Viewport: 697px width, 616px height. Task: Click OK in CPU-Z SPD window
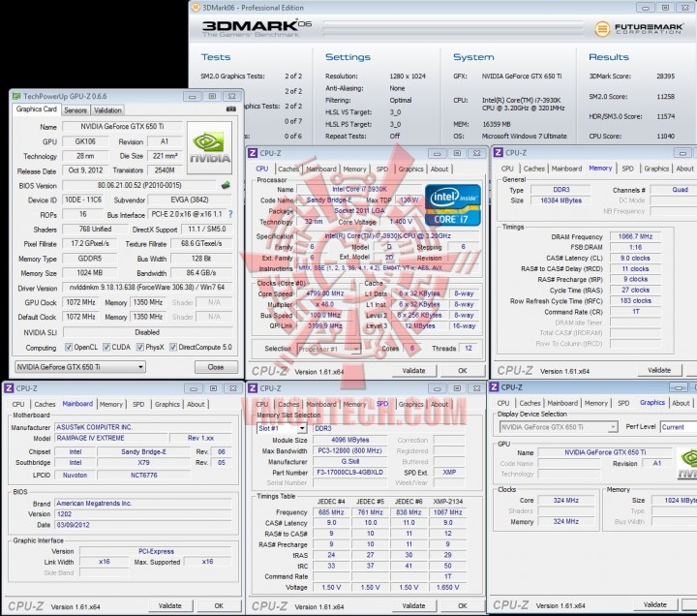pyautogui.click(x=463, y=605)
